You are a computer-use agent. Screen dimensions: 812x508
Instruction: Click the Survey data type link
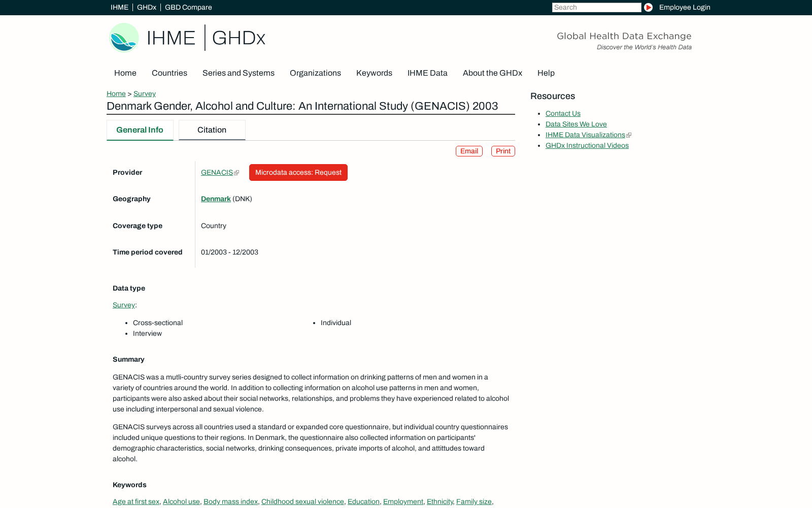pos(124,305)
